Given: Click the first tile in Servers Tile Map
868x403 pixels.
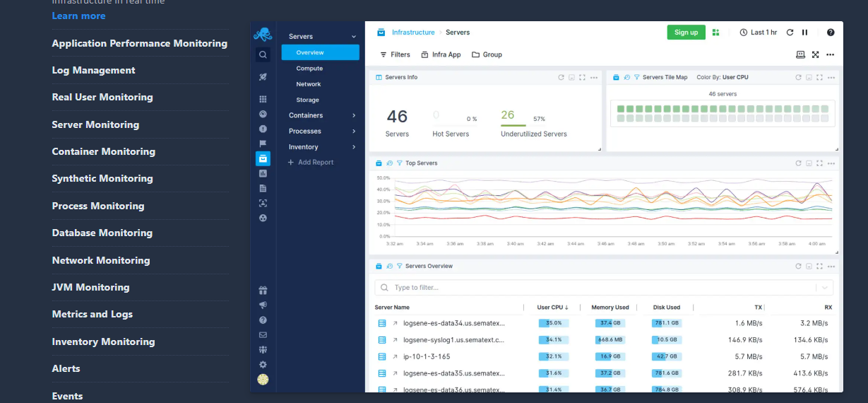Looking at the screenshot, I should coord(621,109).
